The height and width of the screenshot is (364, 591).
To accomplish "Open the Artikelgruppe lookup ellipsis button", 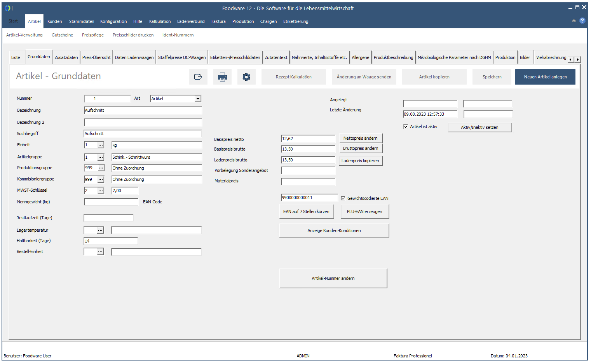I will tap(101, 157).
